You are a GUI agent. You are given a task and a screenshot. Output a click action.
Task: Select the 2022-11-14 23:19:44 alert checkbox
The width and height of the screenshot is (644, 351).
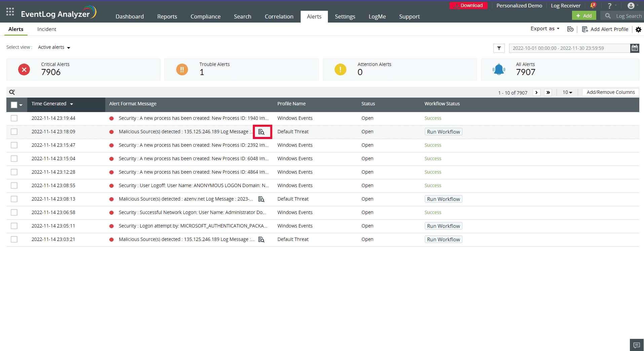pos(14,118)
